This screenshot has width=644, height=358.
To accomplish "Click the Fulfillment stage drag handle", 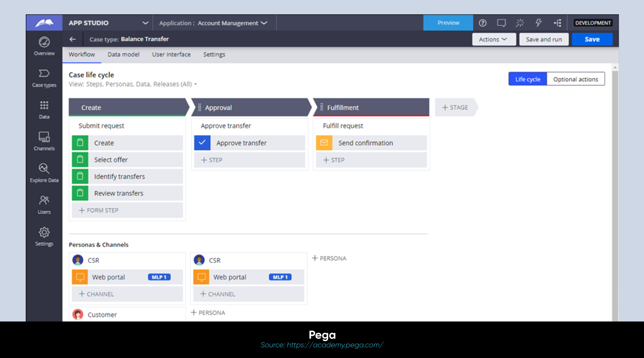I will pos(322,107).
